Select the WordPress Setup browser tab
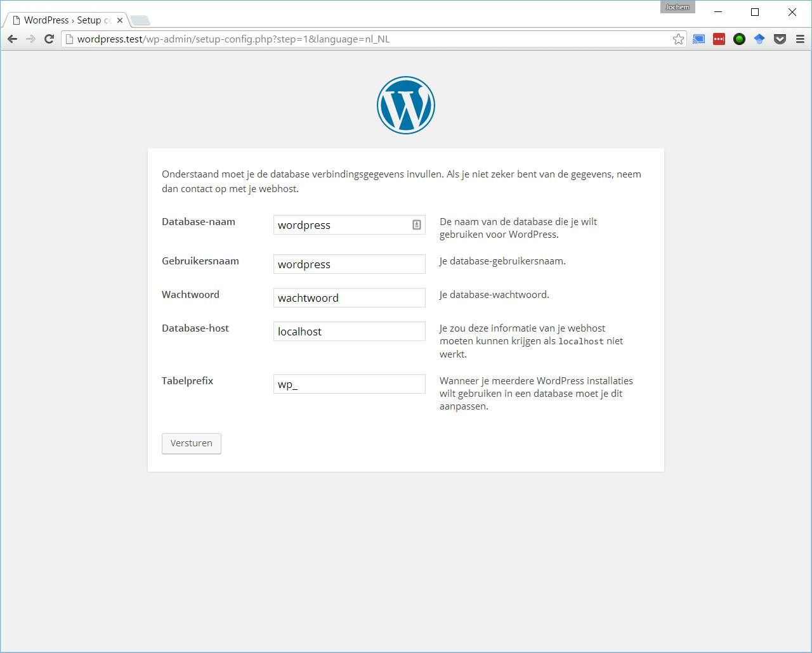Image resolution: width=812 pixels, height=653 pixels. 66,20
